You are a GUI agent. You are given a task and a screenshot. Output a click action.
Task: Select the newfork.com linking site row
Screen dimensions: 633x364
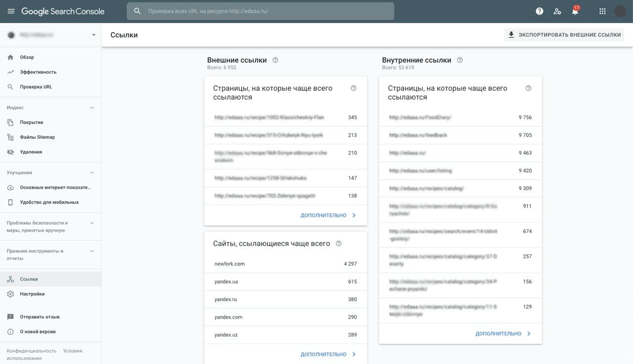pos(285,264)
